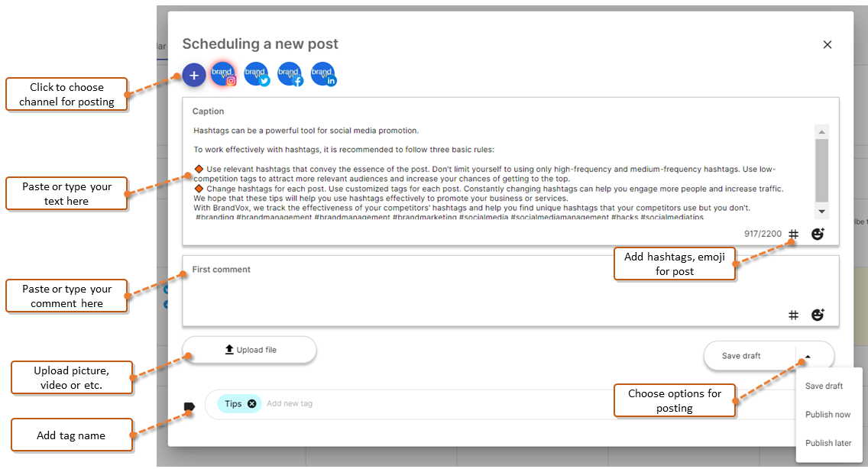
Task: Select the LinkedIn brand channel avatar
Action: click(x=322, y=74)
